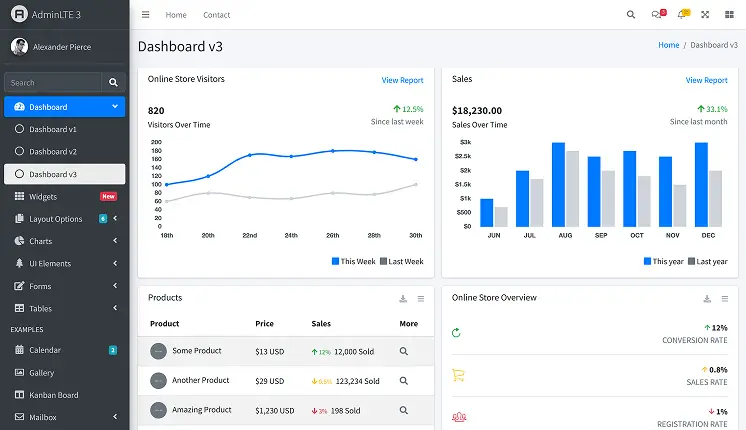Open the Widgets sidebar item
This screenshot has height=430, width=746.
click(x=65, y=196)
